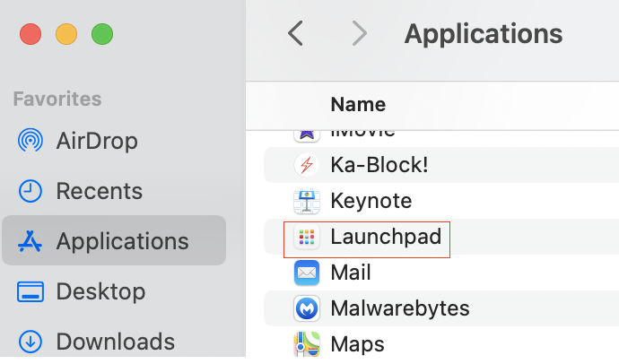Select the Maps app icon
Viewport: 619px width, 364px height.
(x=307, y=344)
